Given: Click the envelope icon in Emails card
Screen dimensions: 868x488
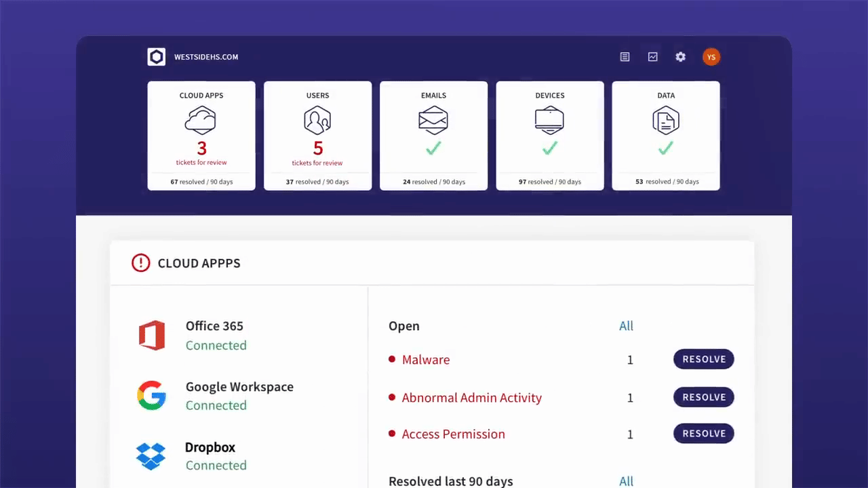Looking at the screenshot, I should tap(433, 121).
